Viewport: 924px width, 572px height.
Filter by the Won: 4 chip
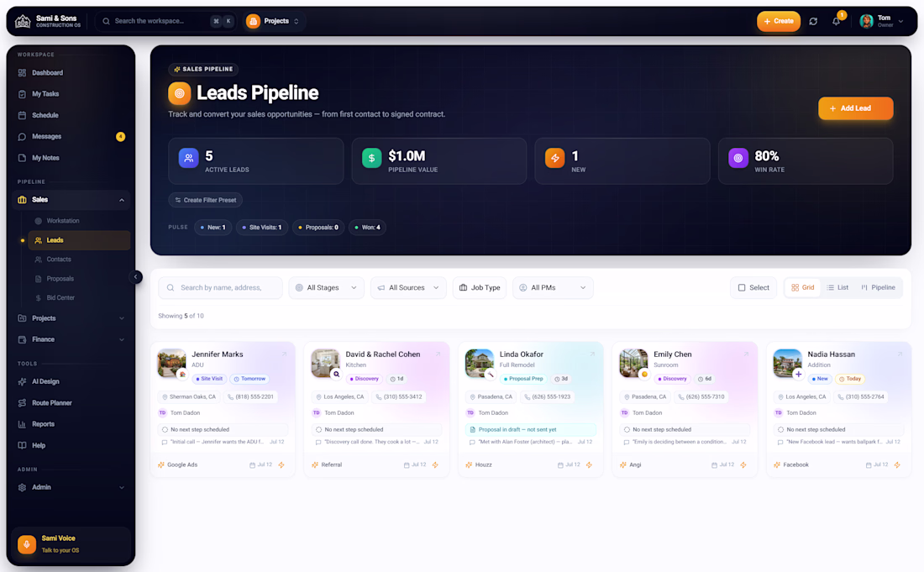(367, 228)
